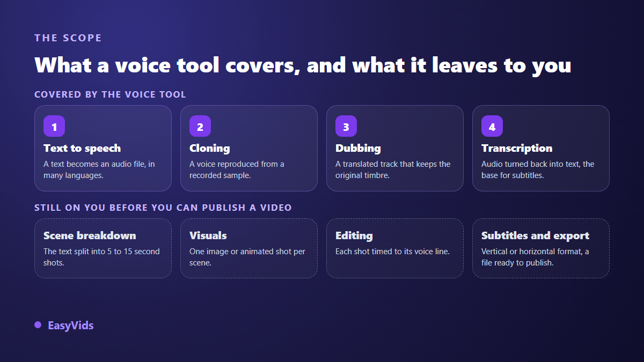Select the 'Scene breakdown' card title
The height and width of the screenshot is (362, 644).
click(x=90, y=236)
